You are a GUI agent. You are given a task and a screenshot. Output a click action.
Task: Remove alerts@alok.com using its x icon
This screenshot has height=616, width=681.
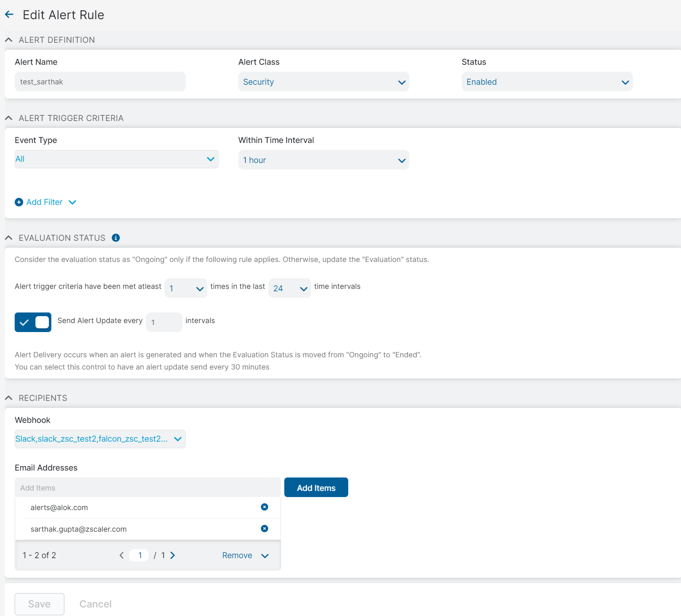coord(264,507)
